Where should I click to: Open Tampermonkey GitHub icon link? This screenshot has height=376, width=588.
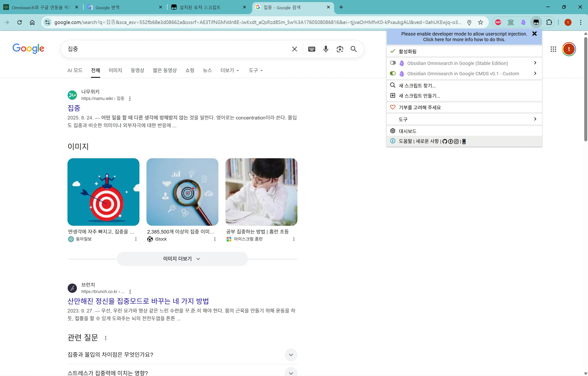444,141
